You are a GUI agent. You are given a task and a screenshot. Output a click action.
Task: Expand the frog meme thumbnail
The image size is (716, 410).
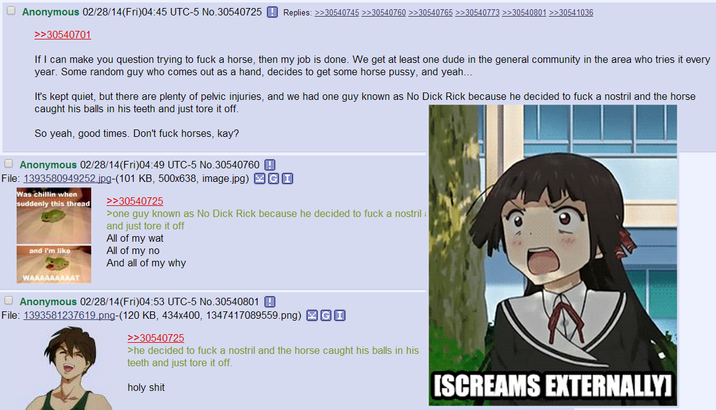[x=54, y=235]
